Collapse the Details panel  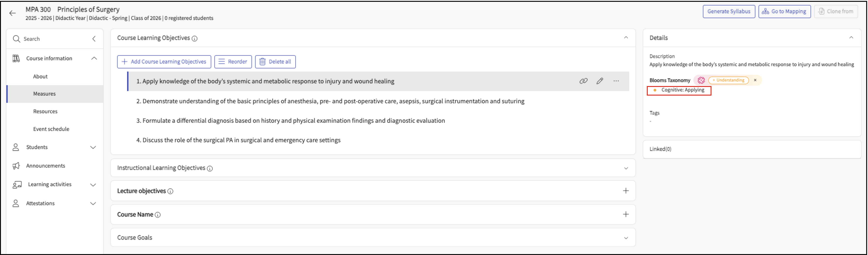[x=851, y=38]
